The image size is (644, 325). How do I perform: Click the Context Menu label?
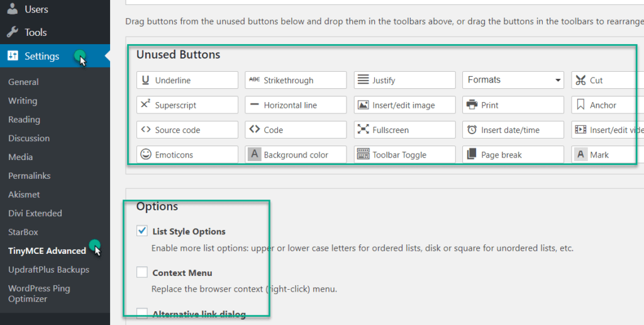pyautogui.click(x=182, y=273)
